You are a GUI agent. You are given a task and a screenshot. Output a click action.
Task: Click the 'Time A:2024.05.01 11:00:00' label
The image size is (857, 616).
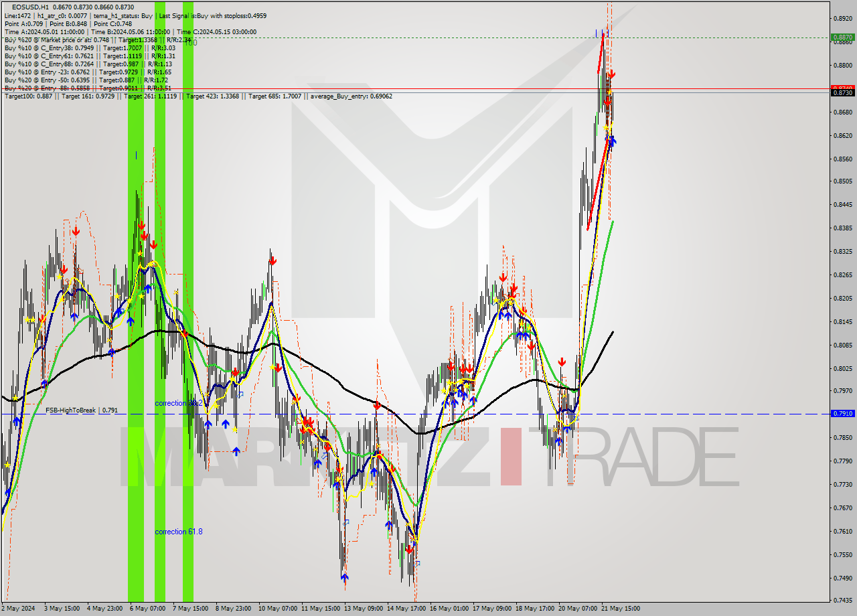point(44,31)
